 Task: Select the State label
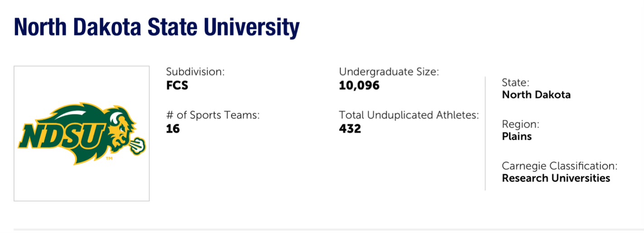pyautogui.click(x=515, y=82)
